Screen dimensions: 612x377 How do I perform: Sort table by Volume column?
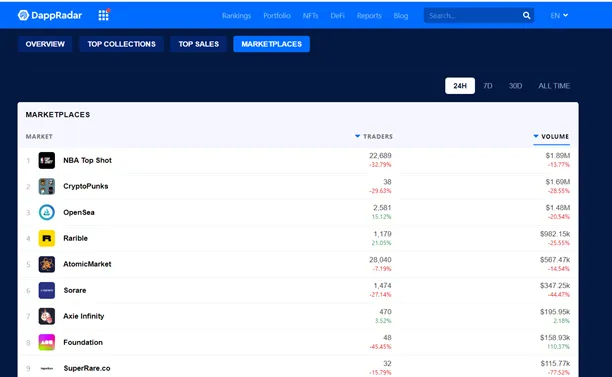pos(551,136)
